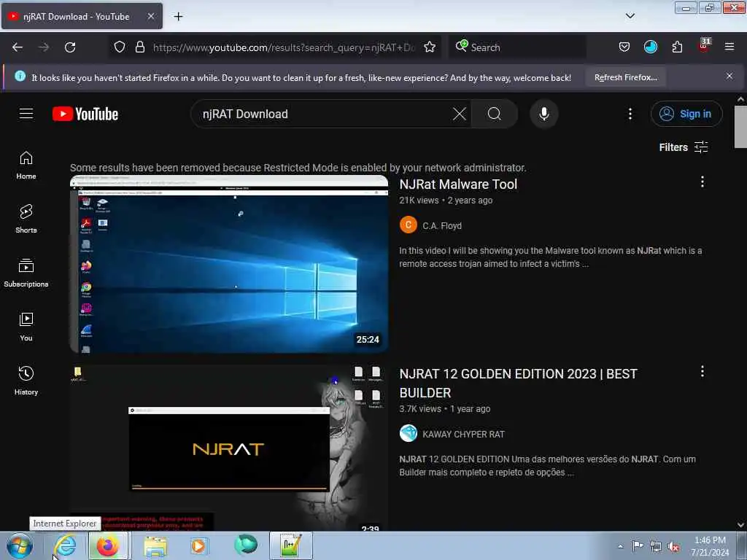Open Windows Media Player taskbar icon
This screenshot has width=747, height=560.
pyautogui.click(x=198, y=546)
